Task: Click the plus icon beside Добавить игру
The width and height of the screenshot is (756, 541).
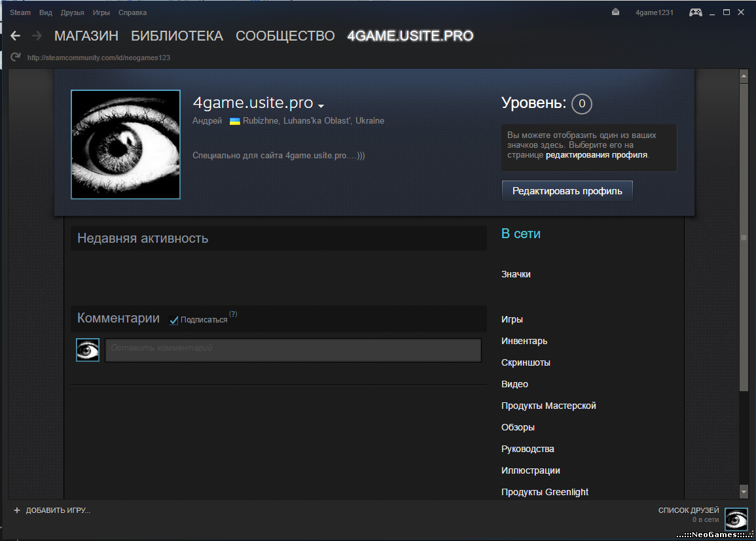Action: coord(17,510)
